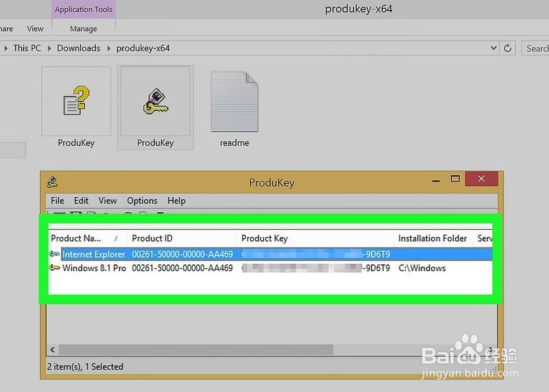Open the Manage ribbon tab
549x392 pixels.
83,29
